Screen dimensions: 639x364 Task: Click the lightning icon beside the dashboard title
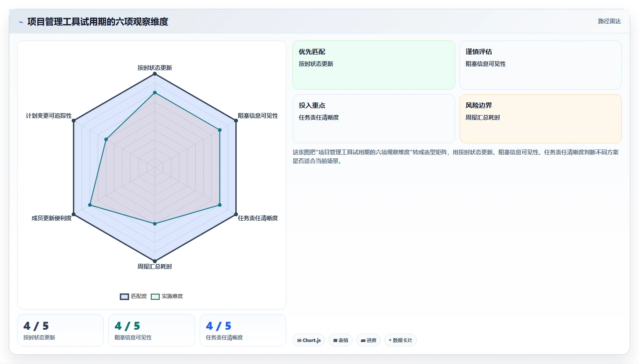tap(21, 22)
